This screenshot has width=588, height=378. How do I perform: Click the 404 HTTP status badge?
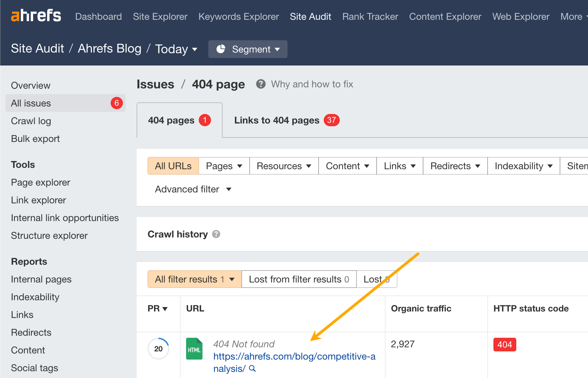504,345
